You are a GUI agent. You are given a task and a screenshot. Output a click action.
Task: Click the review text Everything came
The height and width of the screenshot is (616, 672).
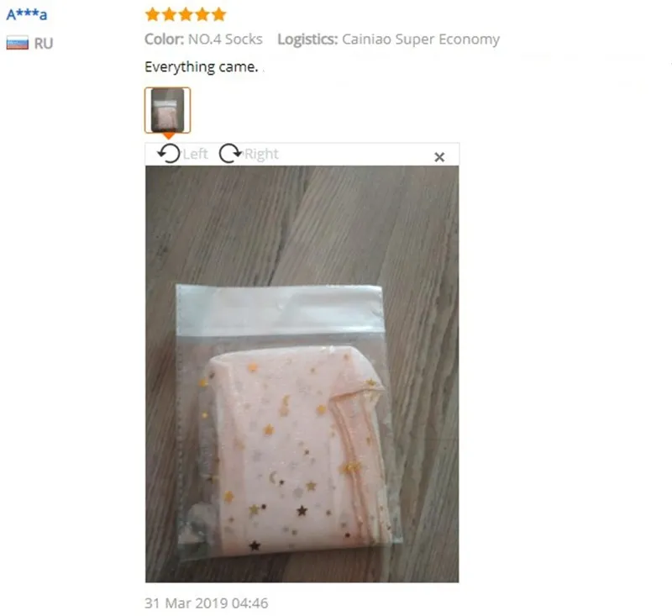[202, 67]
